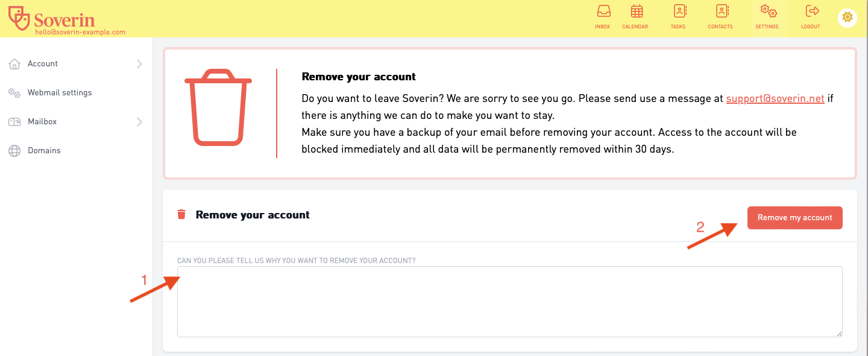Open the Settings gears icon in header
Image resolution: width=868 pixels, height=356 pixels.
click(768, 11)
